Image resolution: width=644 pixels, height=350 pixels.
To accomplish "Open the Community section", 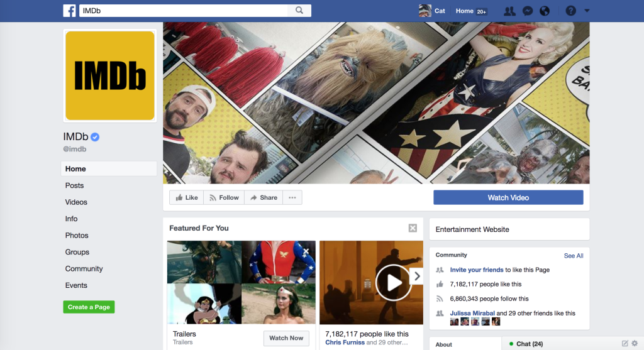I will pos(84,269).
